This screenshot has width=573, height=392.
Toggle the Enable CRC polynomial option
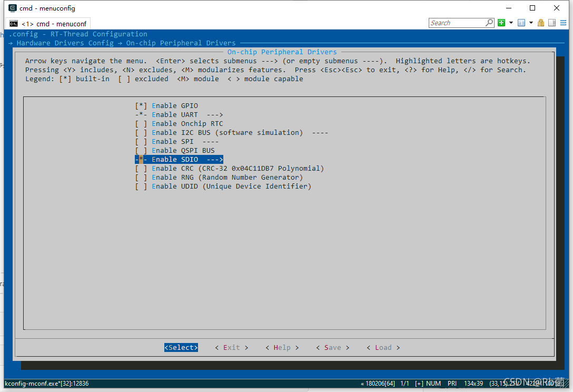coord(229,169)
